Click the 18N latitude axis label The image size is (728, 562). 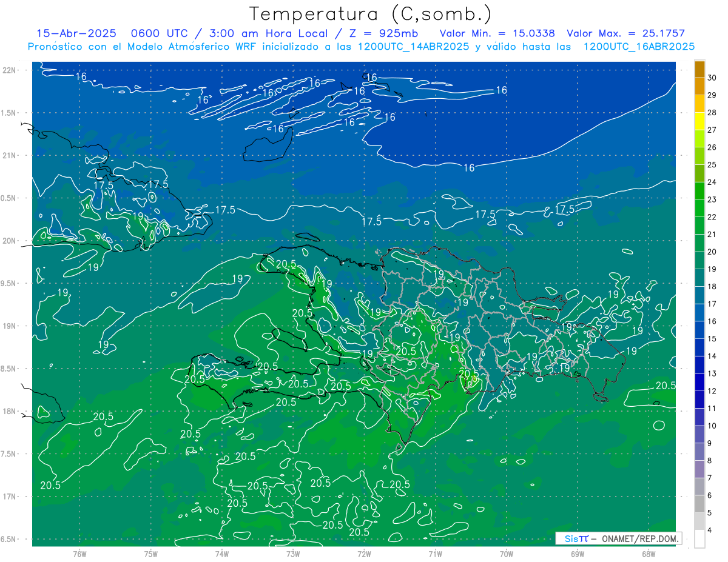coord(9,411)
